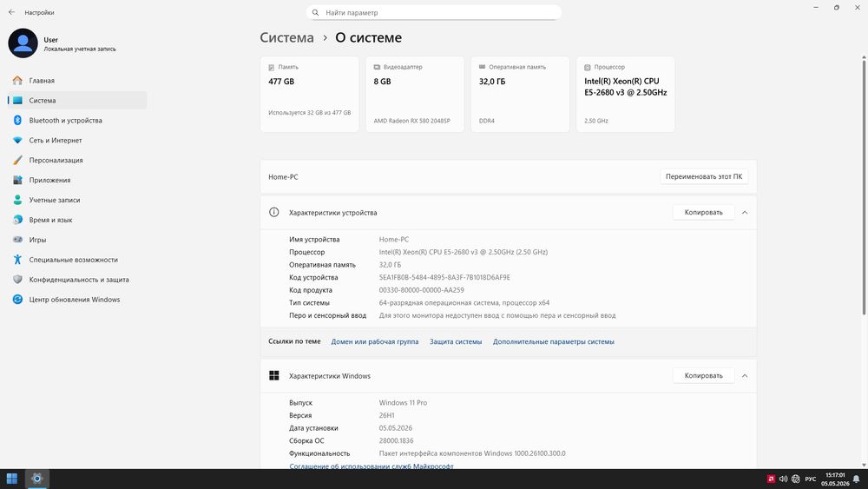Open Bluetooth и устройства icon
868x489 pixels.
tap(17, 120)
